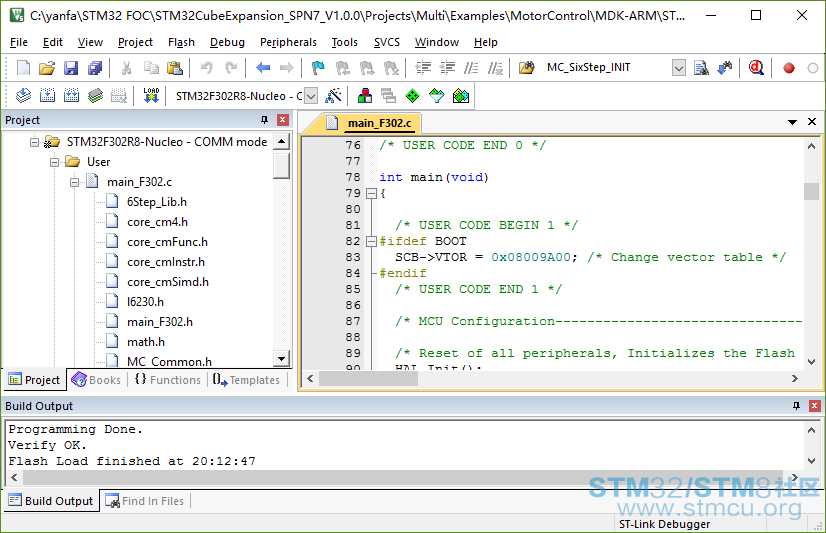
Task: Open the Flash menu
Action: (181, 42)
